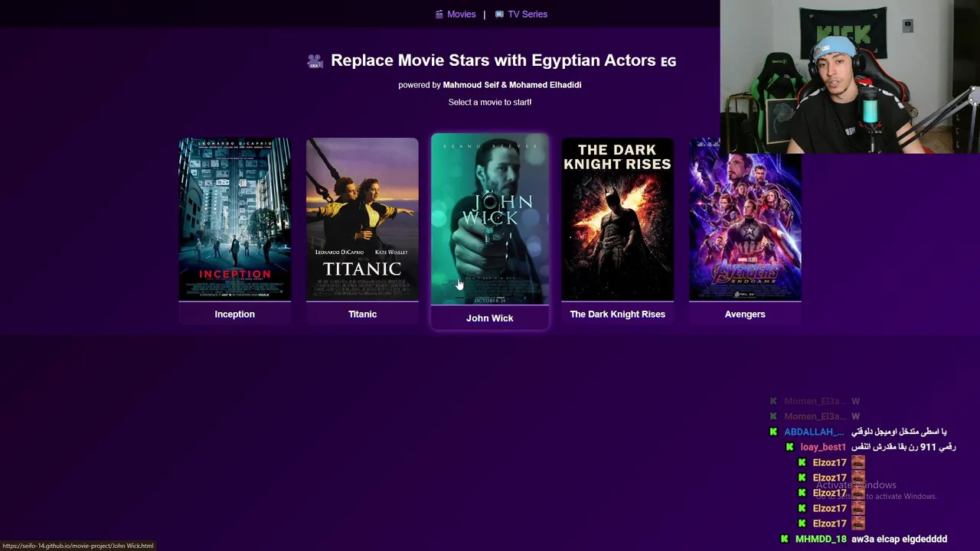Click the Kick badge next to ABDALLAH

tap(774, 432)
